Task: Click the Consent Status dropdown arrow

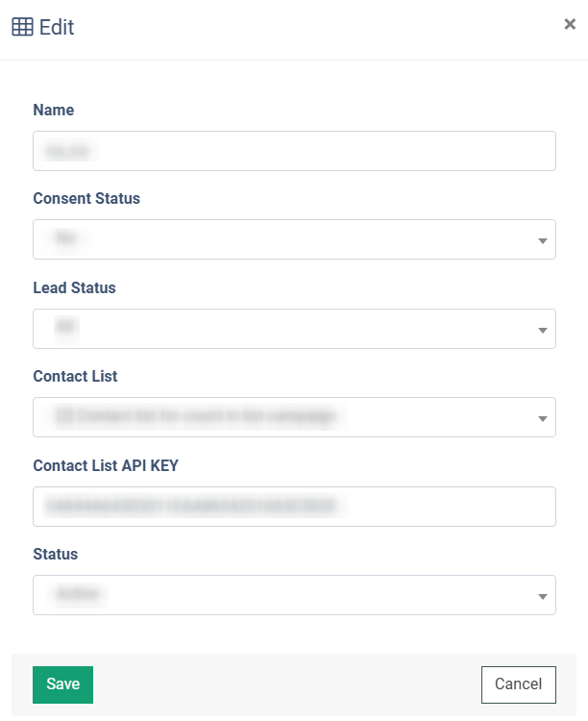Action: click(542, 240)
